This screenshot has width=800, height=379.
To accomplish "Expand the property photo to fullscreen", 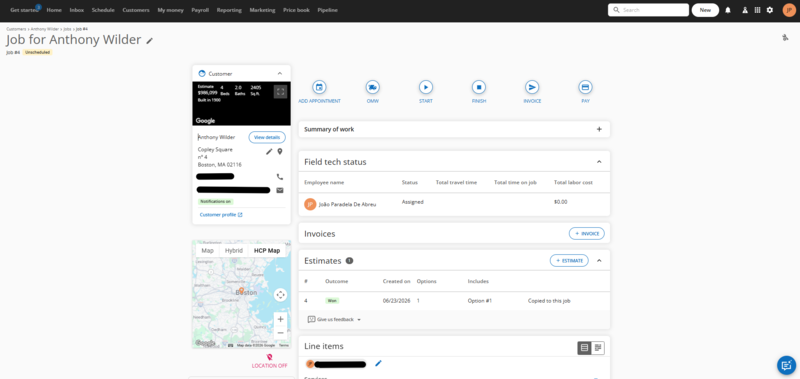I will [x=280, y=92].
